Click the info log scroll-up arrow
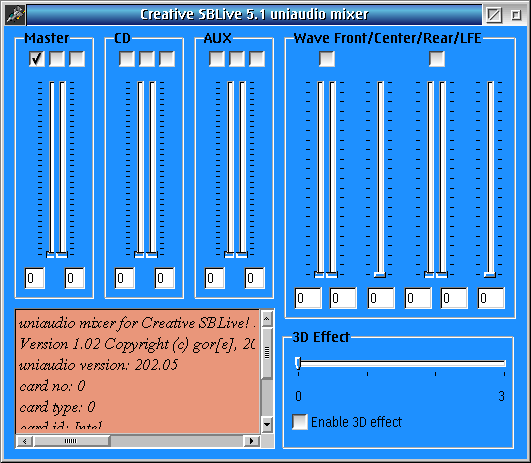 [x=267, y=319]
